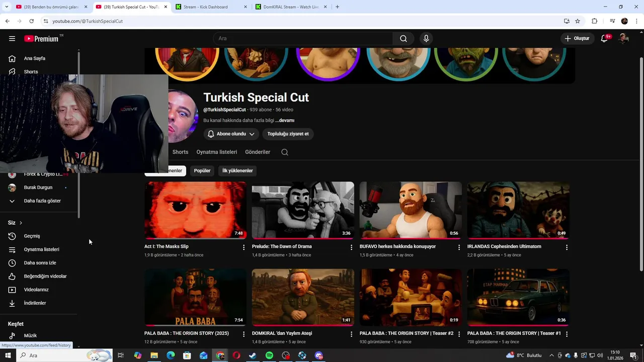Switch to Benden bu ömrümü çalan browser tab
The height and width of the screenshot is (362, 644).
tap(51, 7)
